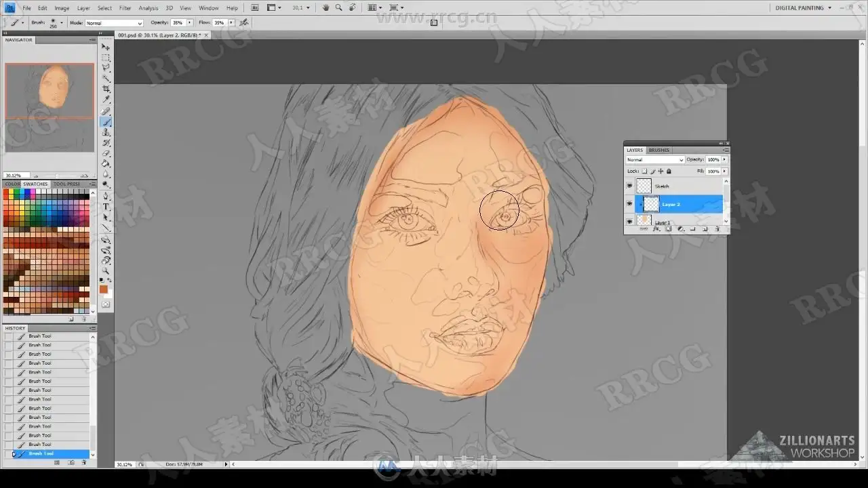Choose the Paint Bucket tool

click(106, 163)
